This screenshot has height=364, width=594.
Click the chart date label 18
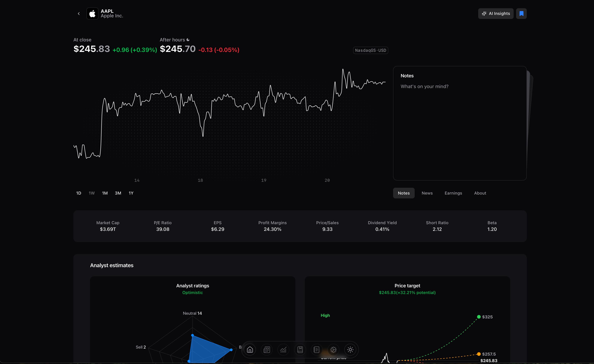click(x=200, y=180)
